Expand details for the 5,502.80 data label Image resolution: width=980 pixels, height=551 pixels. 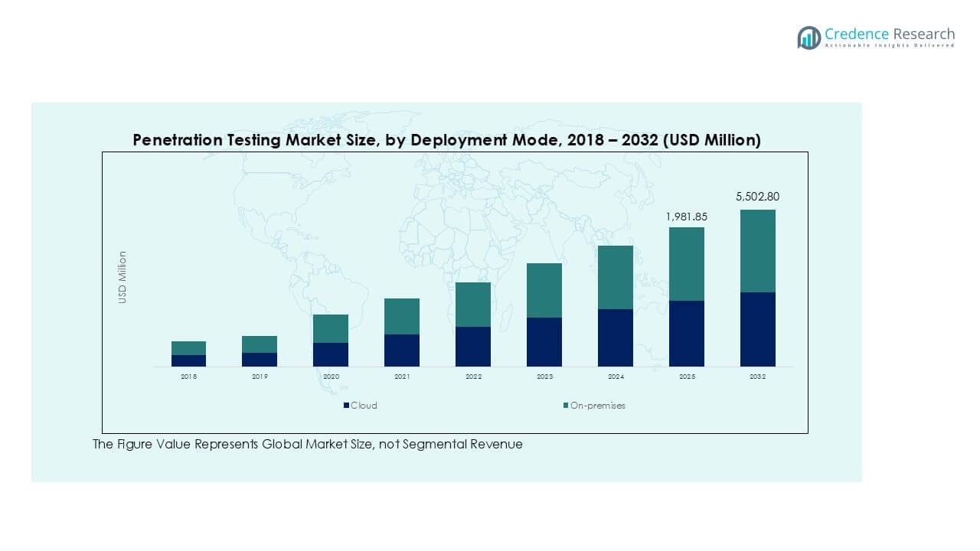(x=757, y=197)
